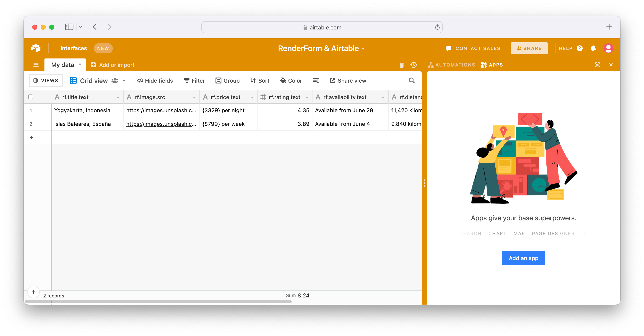
Task: Select Available from June 28 cell
Action: [350, 110]
